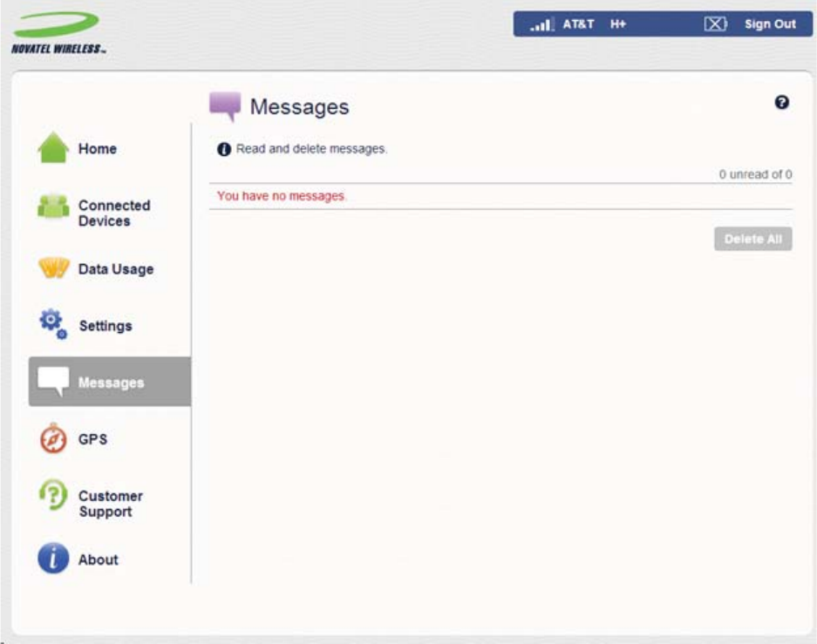The width and height of the screenshot is (817, 644).
Task: Click the '0 unread of 0' counter
Action: (755, 174)
